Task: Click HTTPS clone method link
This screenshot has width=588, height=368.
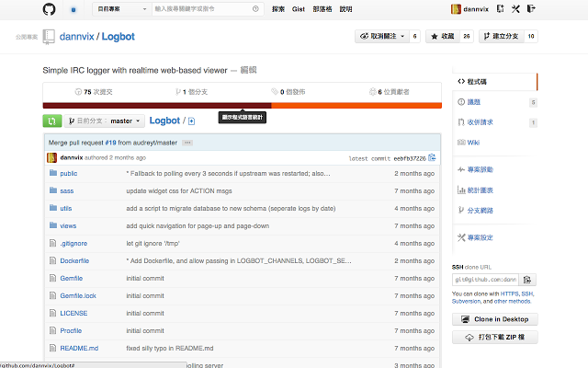Action: tap(509, 293)
